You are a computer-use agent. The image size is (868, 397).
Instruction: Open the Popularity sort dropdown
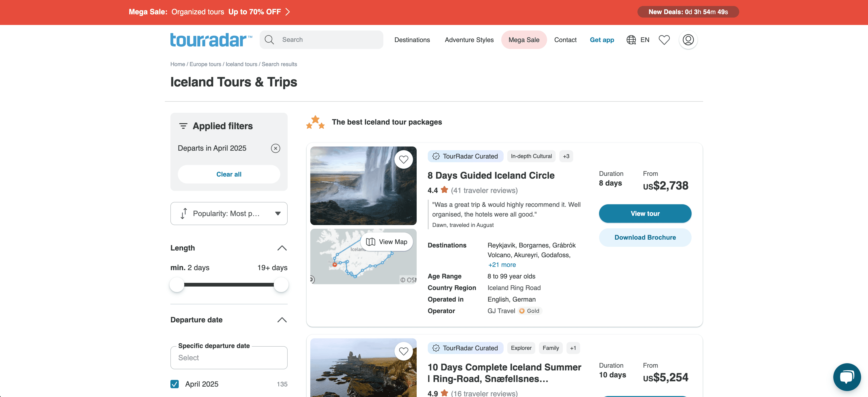pos(229,214)
